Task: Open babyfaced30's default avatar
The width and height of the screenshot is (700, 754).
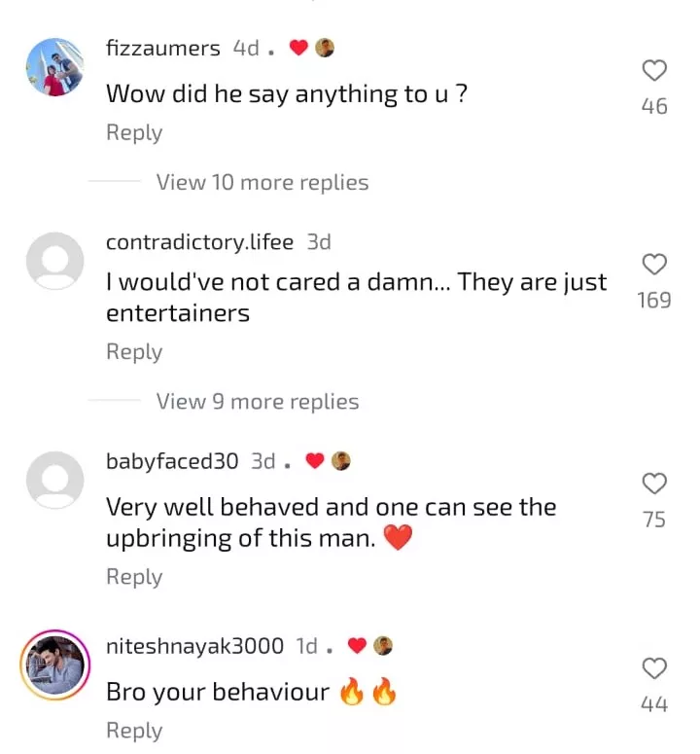Action: coord(54,481)
